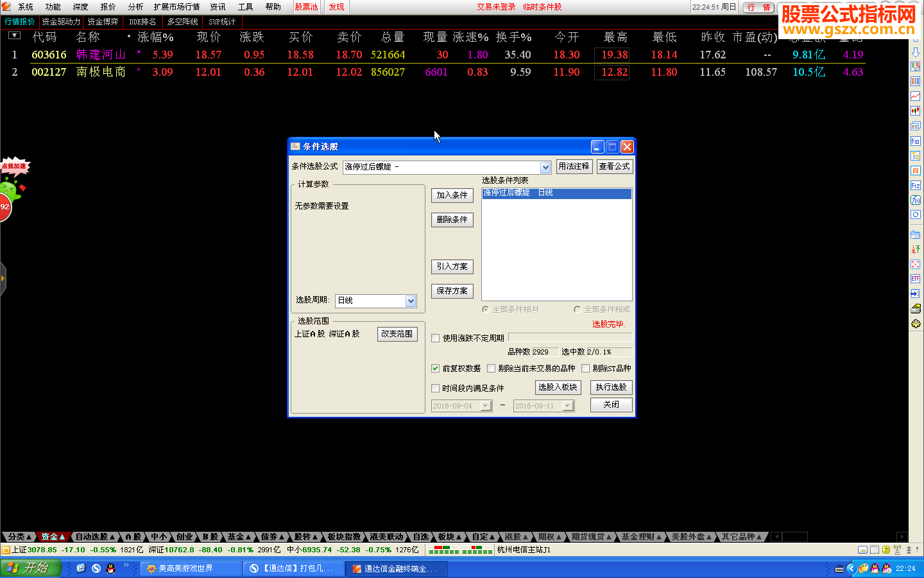Open the 扩展市场行情 menu
Image resolution: width=924 pixels, height=578 pixels.
point(176,7)
